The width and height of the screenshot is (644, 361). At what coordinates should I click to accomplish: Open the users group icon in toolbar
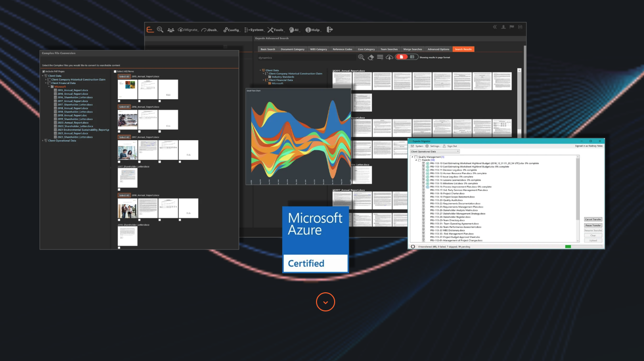171,30
